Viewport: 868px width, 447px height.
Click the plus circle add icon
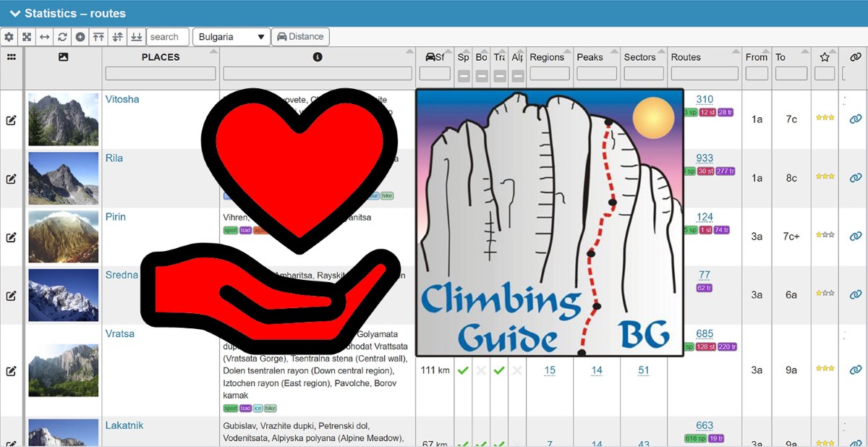pos(80,37)
